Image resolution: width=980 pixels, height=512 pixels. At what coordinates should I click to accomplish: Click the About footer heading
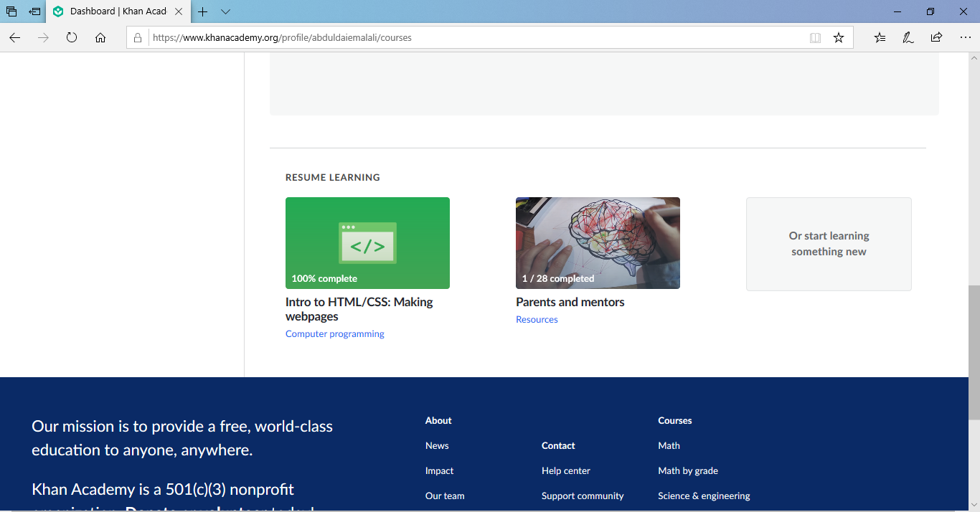(x=438, y=420)
